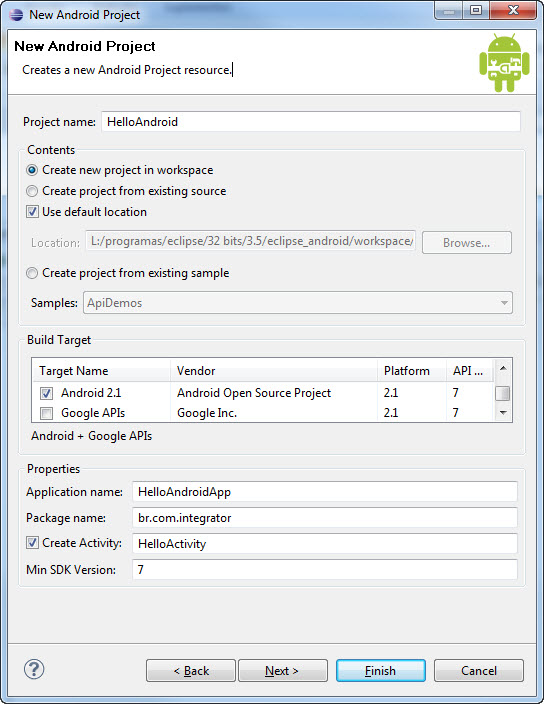Click the Android robot wizard logo
The width and height of the screenshot is (544, 704).
pyautogui.click(x=504, y=63)
